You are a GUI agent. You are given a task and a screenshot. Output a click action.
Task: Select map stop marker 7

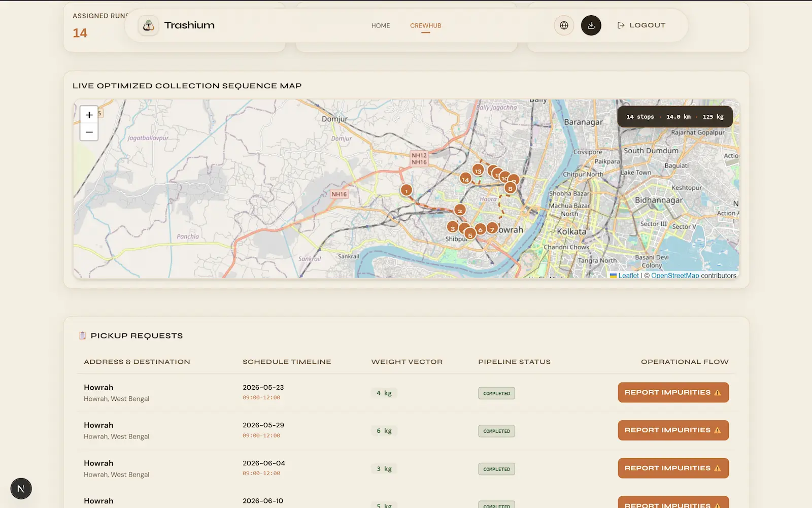coord(492,229)
